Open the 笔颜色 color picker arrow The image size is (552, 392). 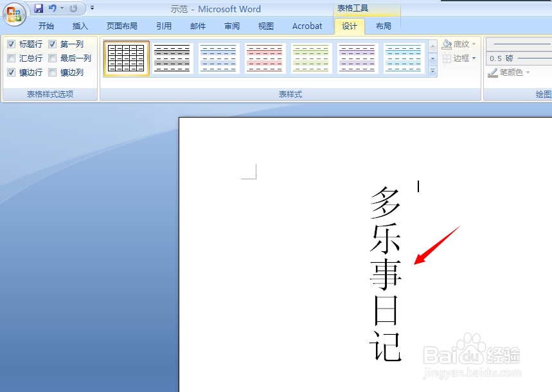point(528,73)
